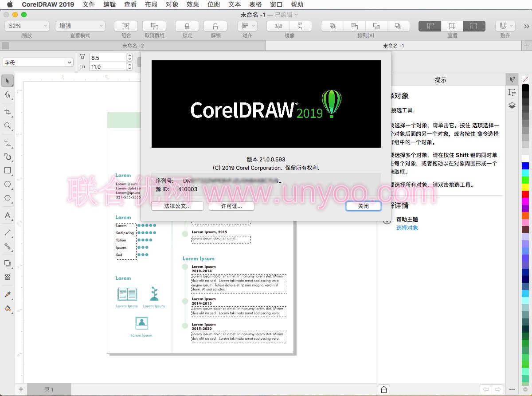Bring object to front of layer
Screen dimensions: 532x396
click(x=332, y=26)
